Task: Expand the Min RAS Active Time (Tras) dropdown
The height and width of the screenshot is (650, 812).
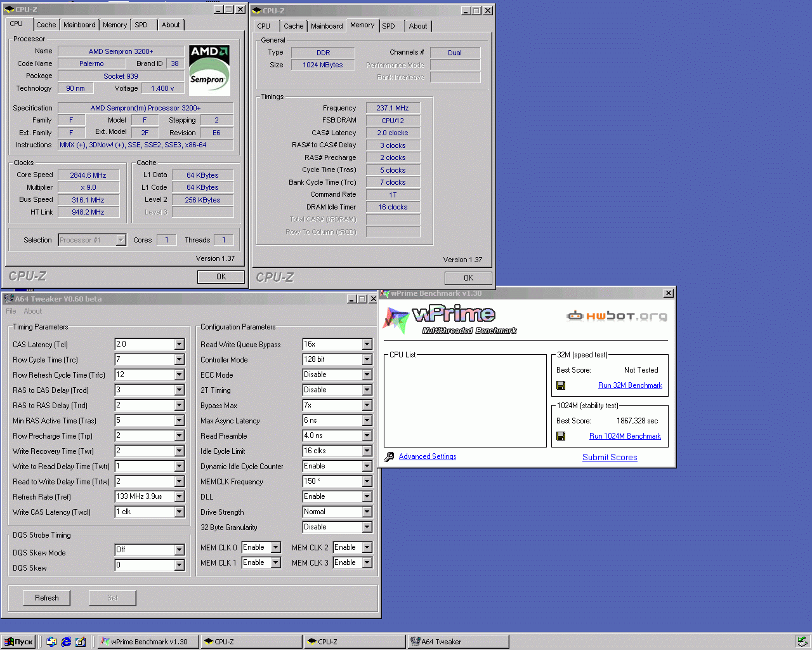Action: (x=180, y=420)
